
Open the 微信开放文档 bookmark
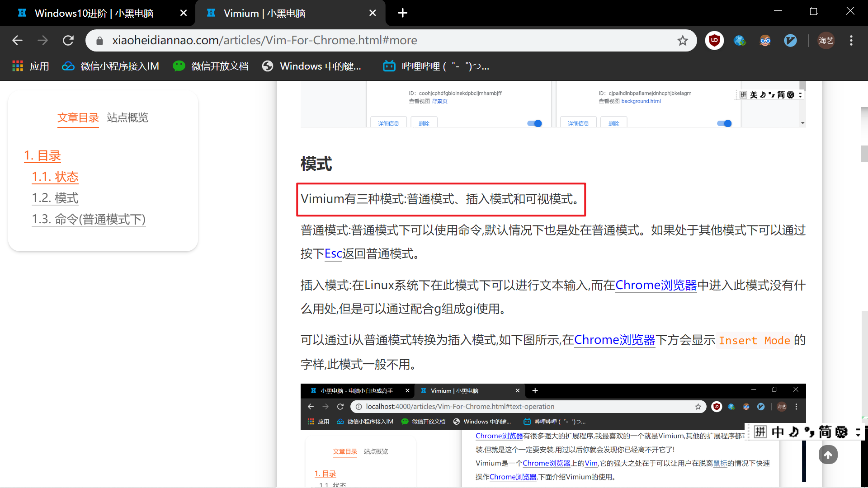click(x=211, y=66)
